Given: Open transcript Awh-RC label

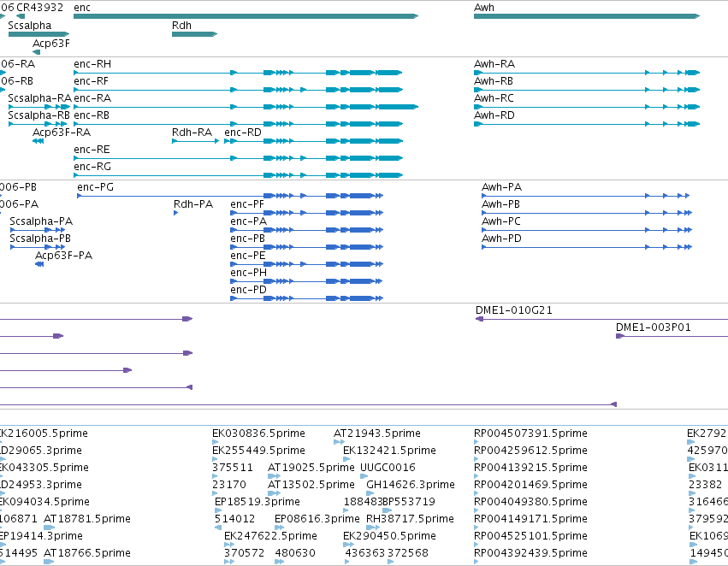Looking at the screenshot, I should coord(494,98).
